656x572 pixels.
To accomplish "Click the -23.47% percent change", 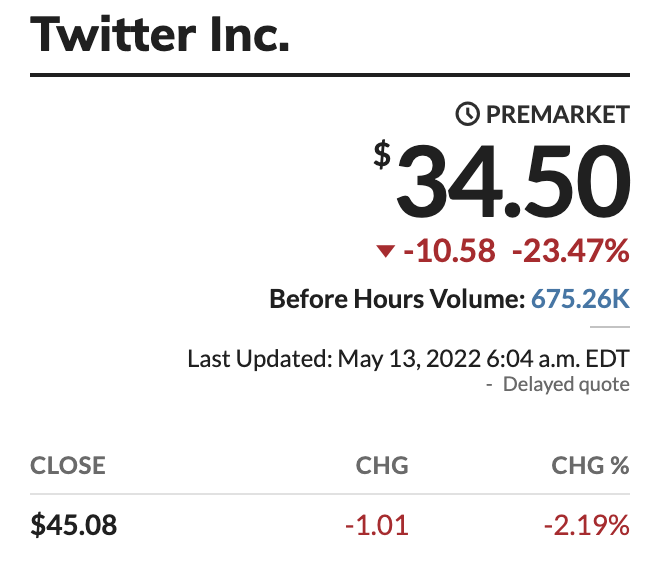I will click(571, 251).
